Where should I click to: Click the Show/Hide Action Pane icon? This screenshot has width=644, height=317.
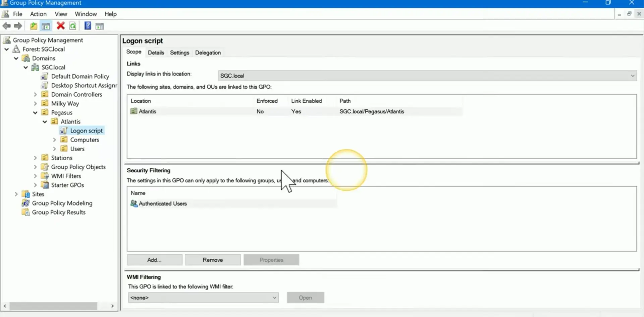coord(100,26)
